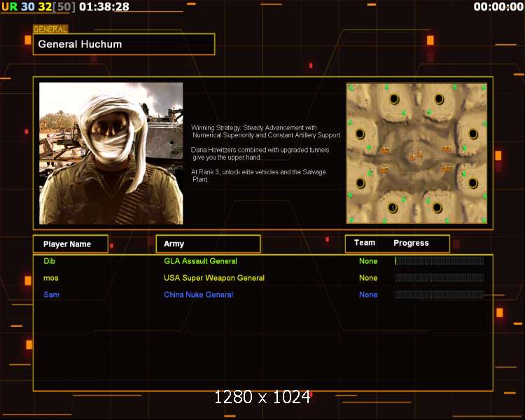Screen dimensions: 525x420
Task: Click the Team column header
Action: pyautogui.click(x=365, y=243)
